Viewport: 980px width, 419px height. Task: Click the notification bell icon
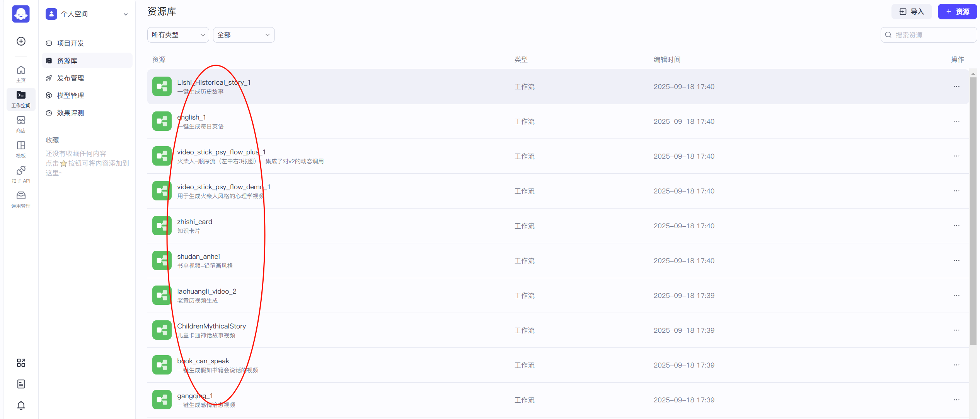(x=21, y=405)
